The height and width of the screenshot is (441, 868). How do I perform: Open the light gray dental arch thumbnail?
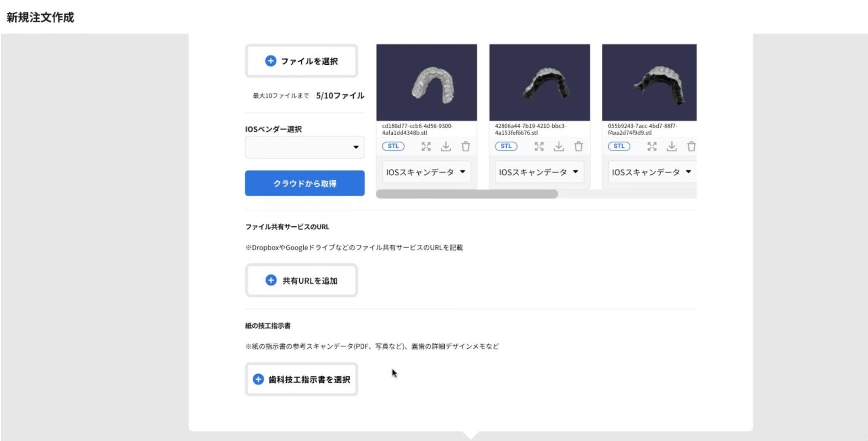(x=427, y=83)
